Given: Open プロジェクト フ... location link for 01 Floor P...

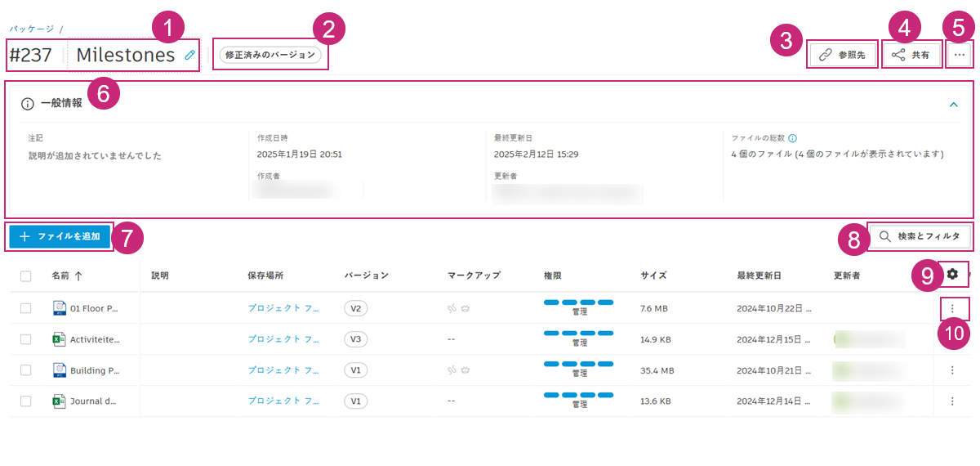Looking at the screenshot, I should [x=283, y=308].
